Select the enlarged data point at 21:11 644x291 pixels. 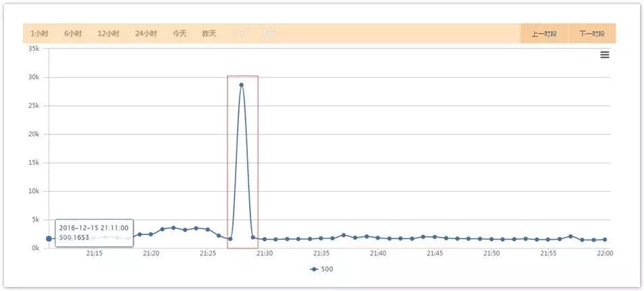(x=49, y=238)
